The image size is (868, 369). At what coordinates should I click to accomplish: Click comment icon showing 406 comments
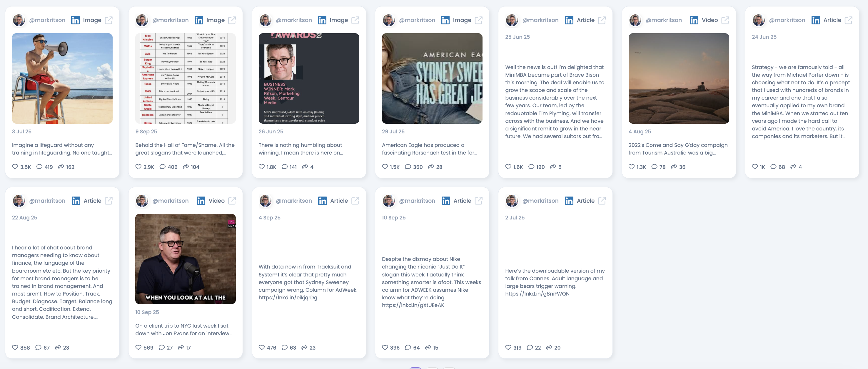pyautogui.click(x=162, y=167)
